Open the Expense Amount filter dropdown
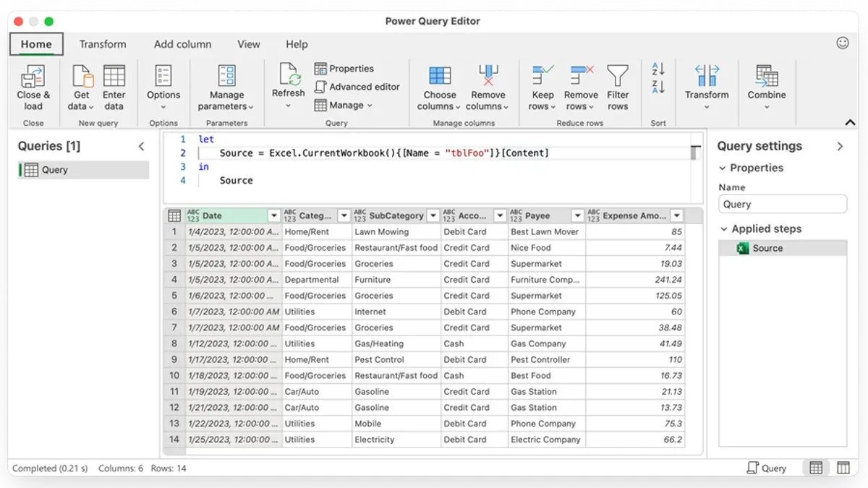 click(676, 215)
